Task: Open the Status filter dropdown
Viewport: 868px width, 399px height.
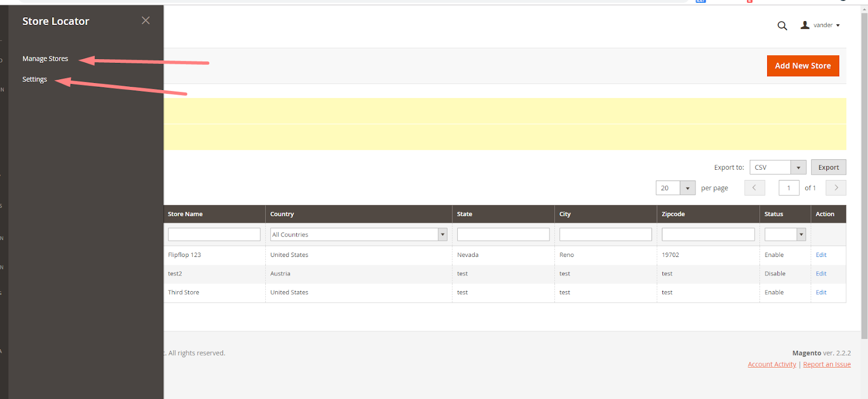Action: coord(785,234)
